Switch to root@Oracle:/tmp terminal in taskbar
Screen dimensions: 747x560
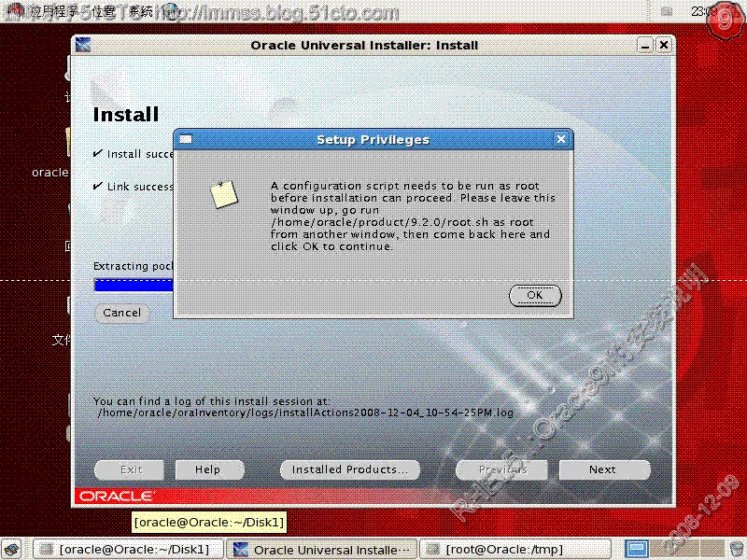click(x=515, y=549)
